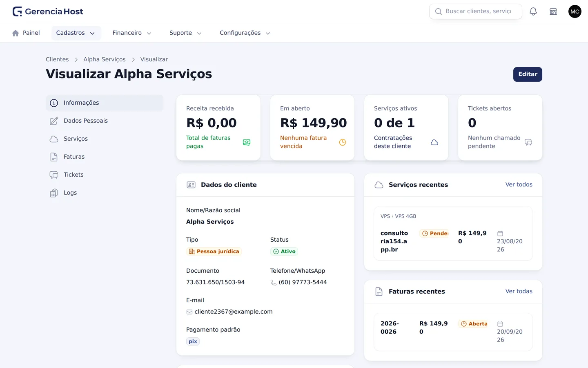Open the consultoria154.app.br service card
The image size is (588, 368).
click(x=453, y=233)
